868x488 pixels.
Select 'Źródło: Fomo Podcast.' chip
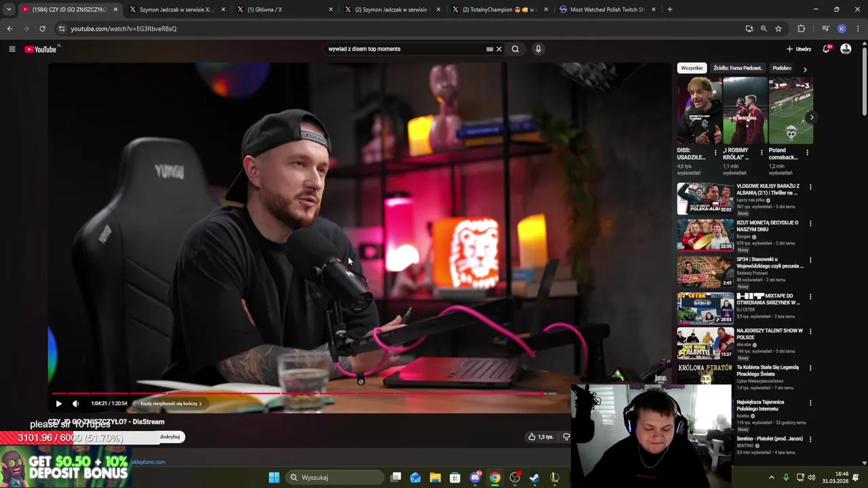[x=738, y=68]
